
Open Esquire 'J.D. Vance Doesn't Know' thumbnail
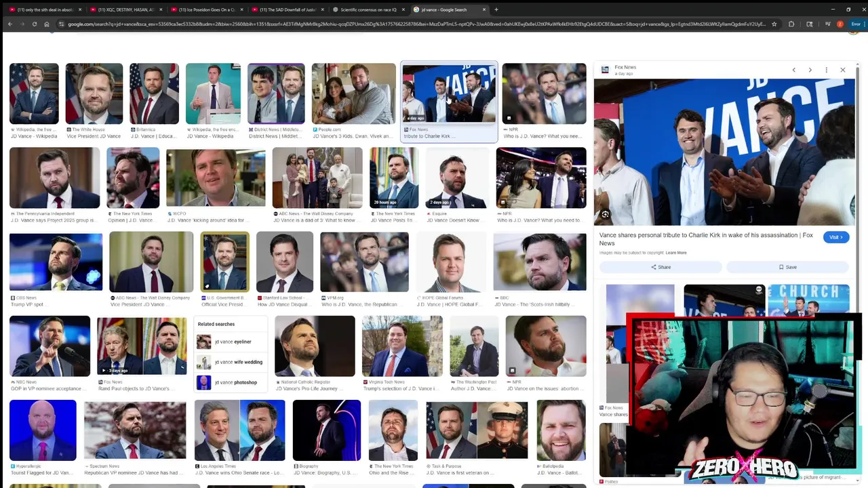(457, 178)
